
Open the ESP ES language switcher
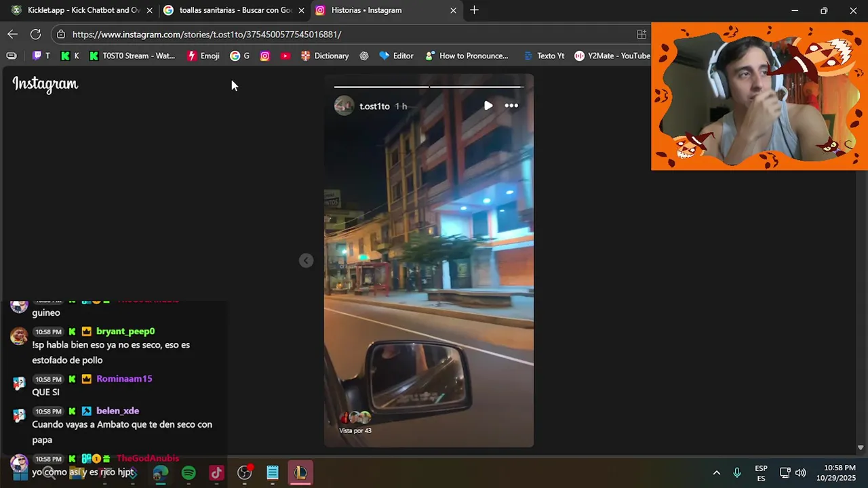point(762,473)
